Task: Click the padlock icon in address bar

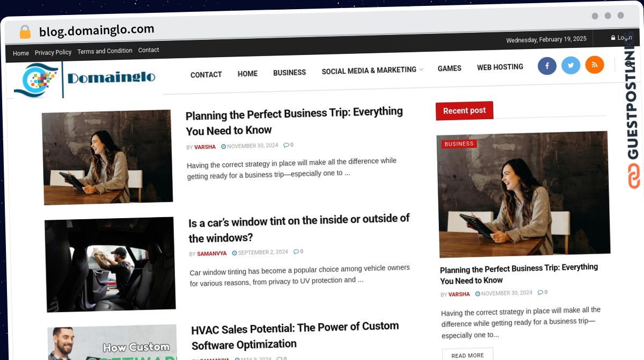Action: click(x=25, y=32)
